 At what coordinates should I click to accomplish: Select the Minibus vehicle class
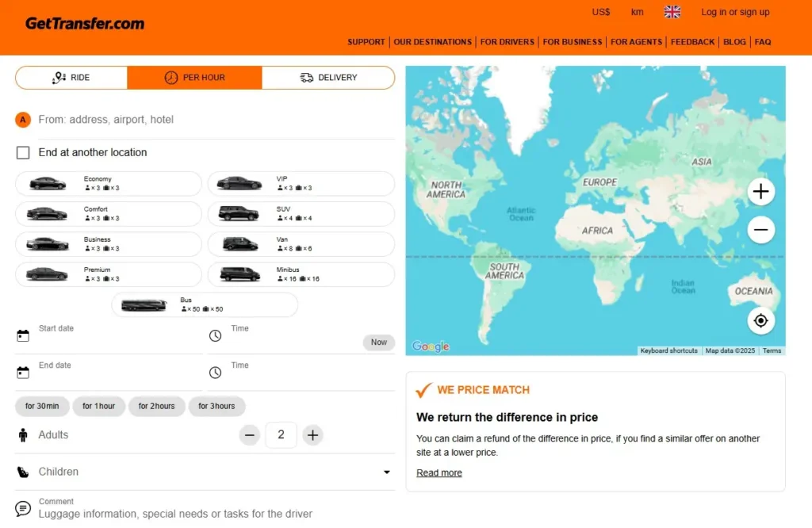pyautogui.click(x=301, y=274)
